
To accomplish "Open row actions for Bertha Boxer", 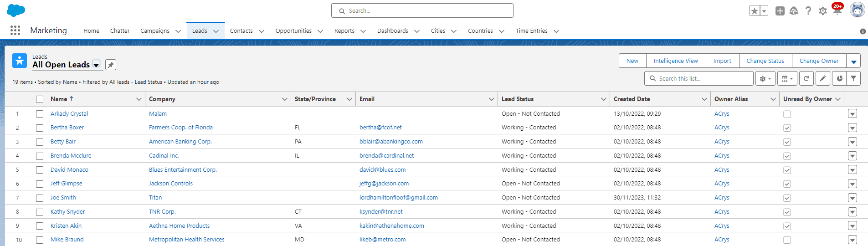I will (x=853, y=128).
